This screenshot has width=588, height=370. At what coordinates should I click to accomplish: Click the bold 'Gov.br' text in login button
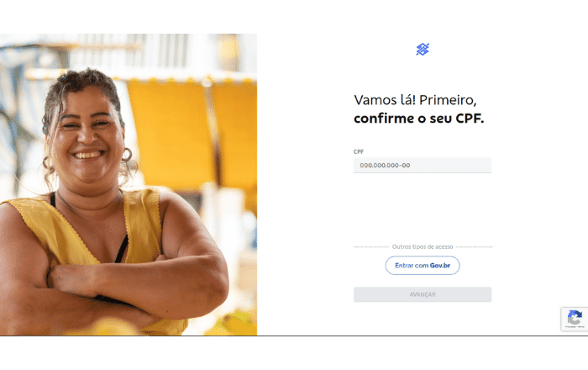pos(440,265)
